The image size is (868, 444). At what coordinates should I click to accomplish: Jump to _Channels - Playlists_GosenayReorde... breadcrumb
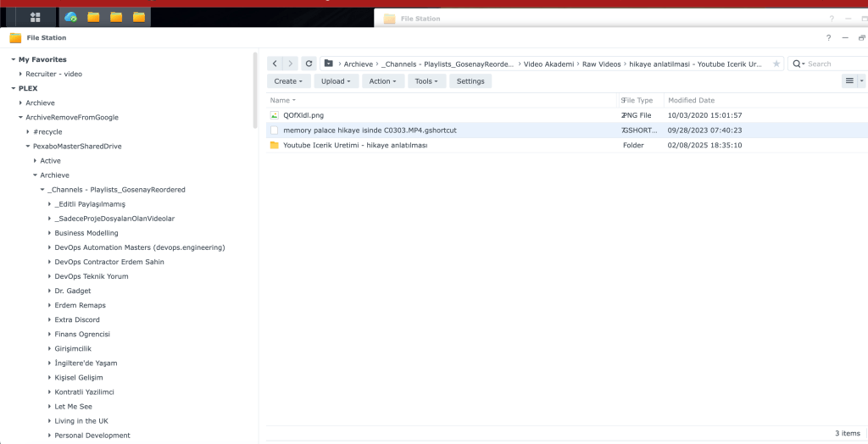448,64
